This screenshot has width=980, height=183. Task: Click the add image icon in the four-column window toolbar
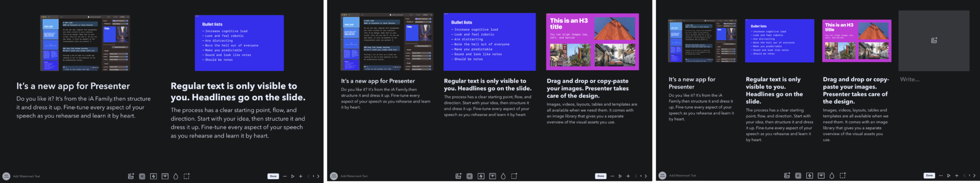tap(787, 175)
